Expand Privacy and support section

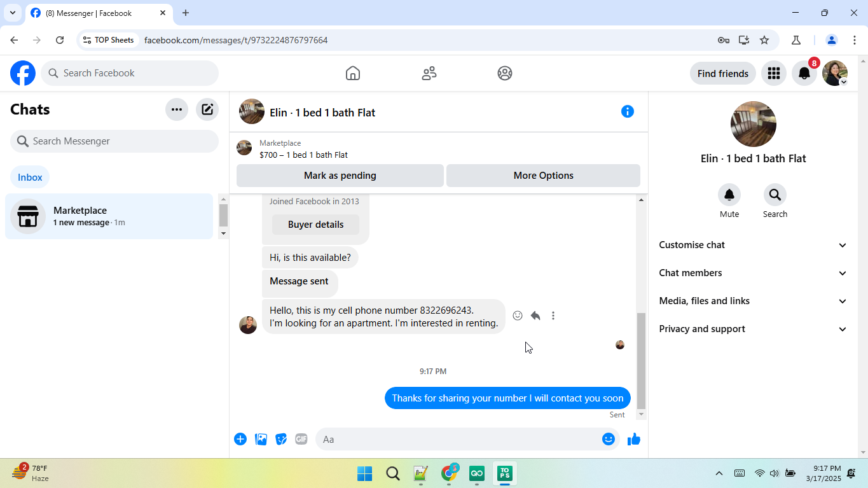[753, 329]
